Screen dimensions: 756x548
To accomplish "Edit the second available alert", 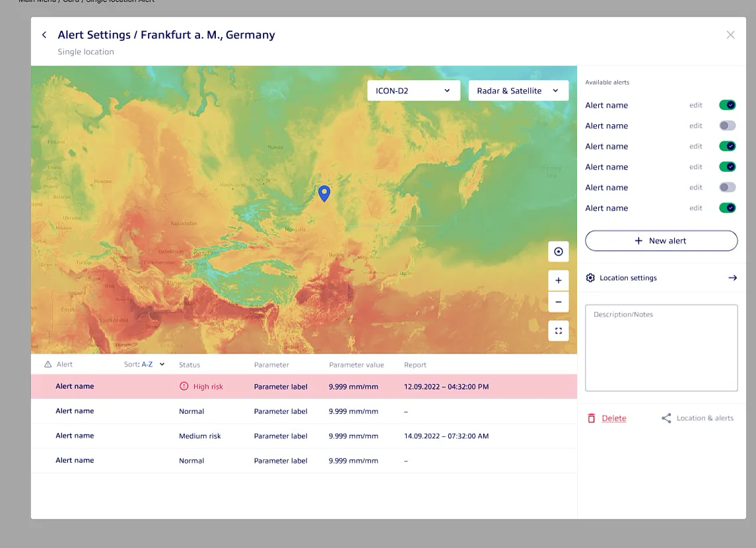I will tap(696, 126).
